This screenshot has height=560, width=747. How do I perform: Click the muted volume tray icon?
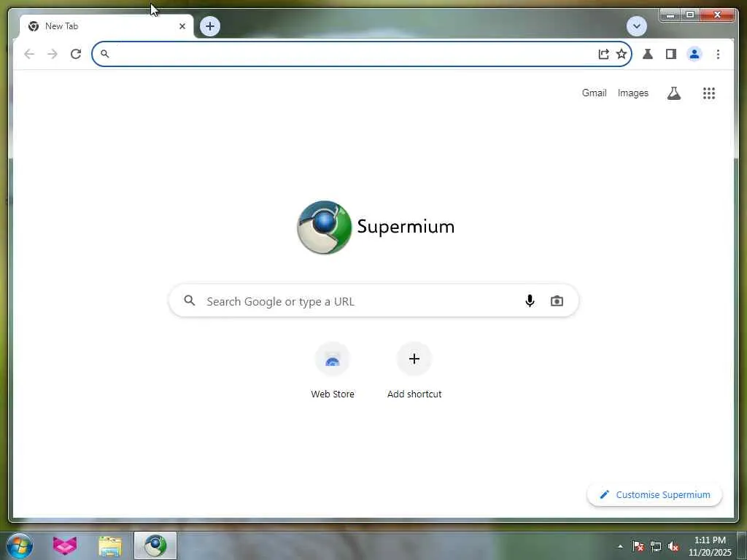pyautogui.click(x=673, y=546)
